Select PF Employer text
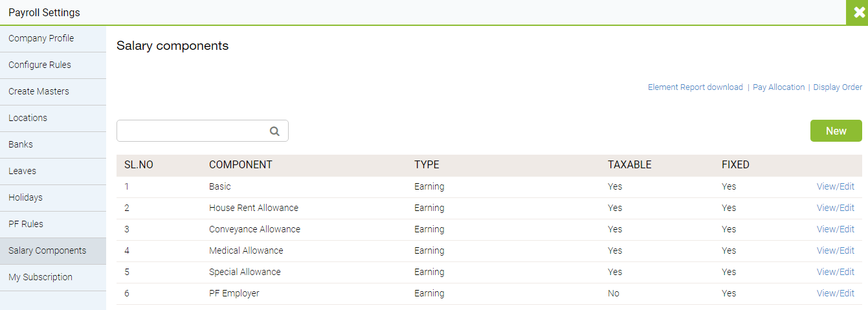868x310 pixels. point(234,293)
